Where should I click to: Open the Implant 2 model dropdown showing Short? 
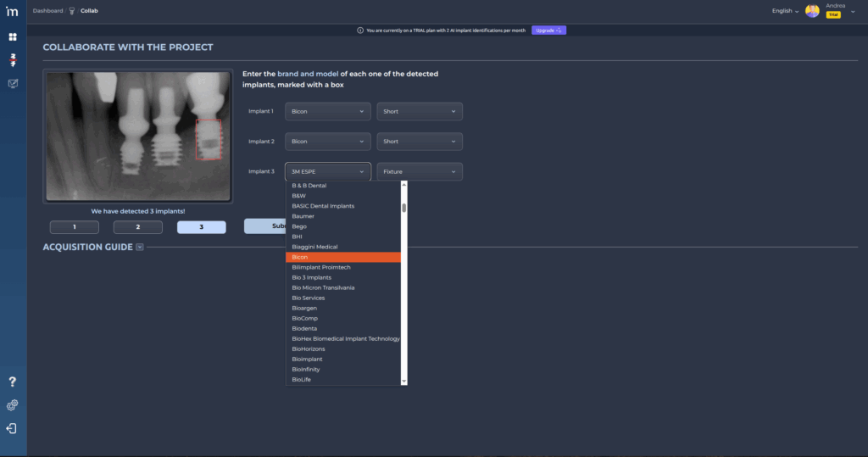coord(420,142)
